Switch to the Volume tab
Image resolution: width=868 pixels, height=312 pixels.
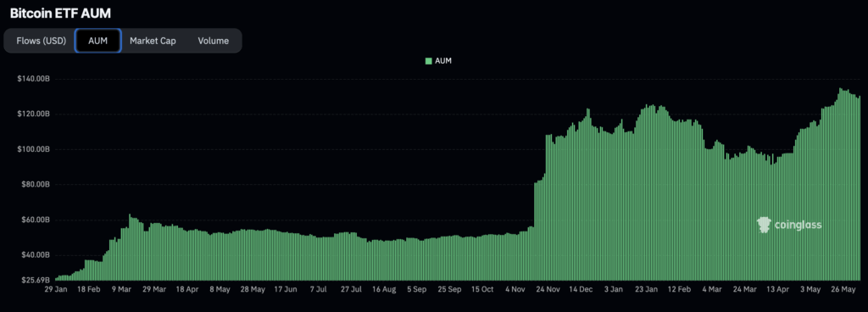213,41
